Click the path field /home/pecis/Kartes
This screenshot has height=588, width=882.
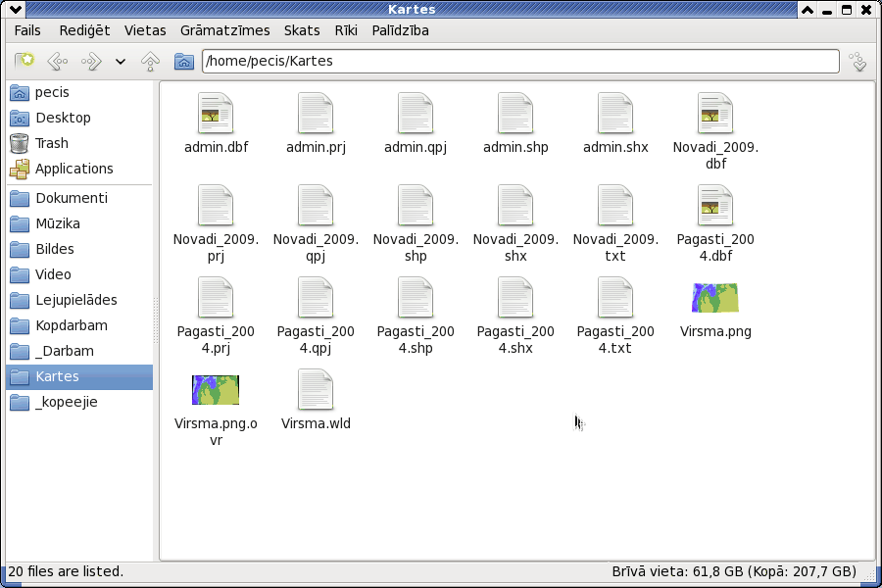click(520, 61)
